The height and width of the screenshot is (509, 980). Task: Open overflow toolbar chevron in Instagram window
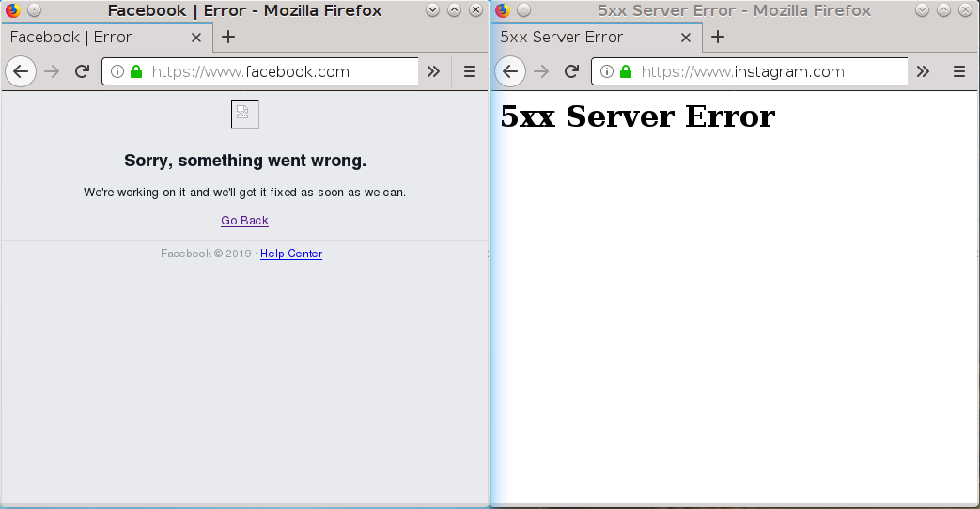[x=923, y=71]
